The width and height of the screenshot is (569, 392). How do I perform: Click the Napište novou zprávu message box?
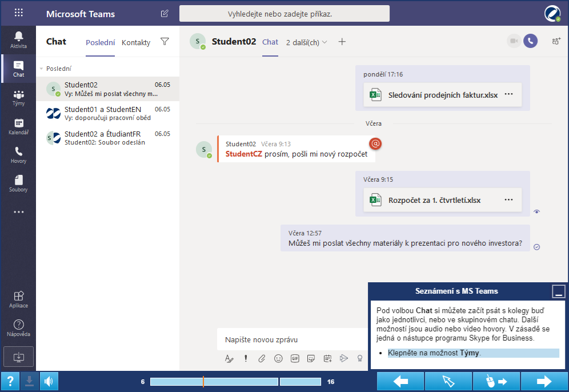click(292, 340)
